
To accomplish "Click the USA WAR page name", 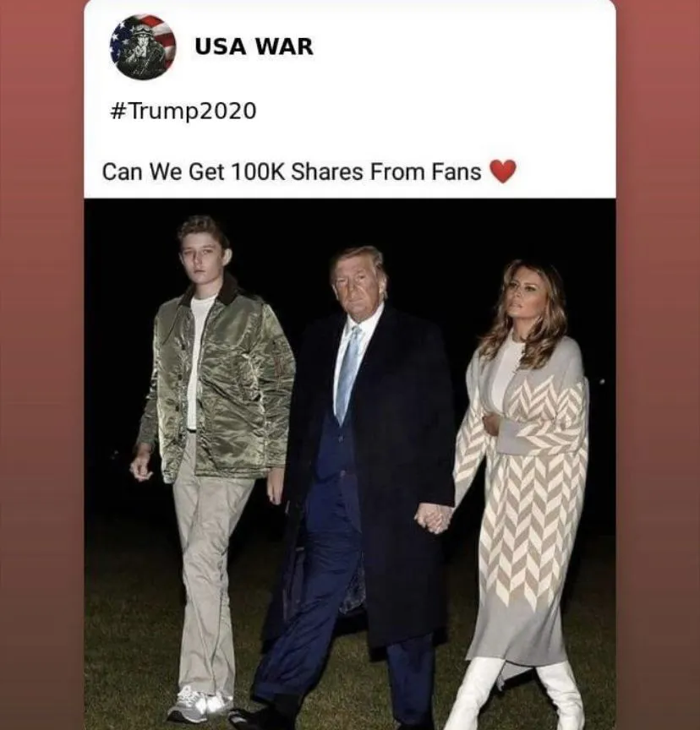I will pyautogui.click(x=254, y=46).
